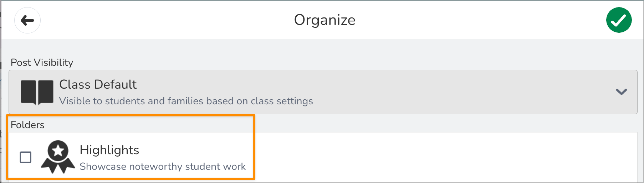Screen dimensions: 644x183
Task: Click the "Class Default" option title
Action: 98,84
